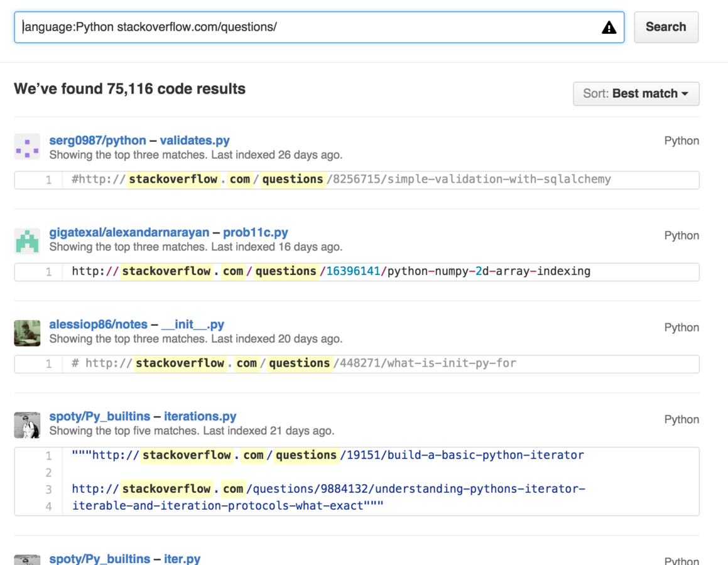Click Python language label of iterations.py result
The image size is (728, 565).
[681, 419]
